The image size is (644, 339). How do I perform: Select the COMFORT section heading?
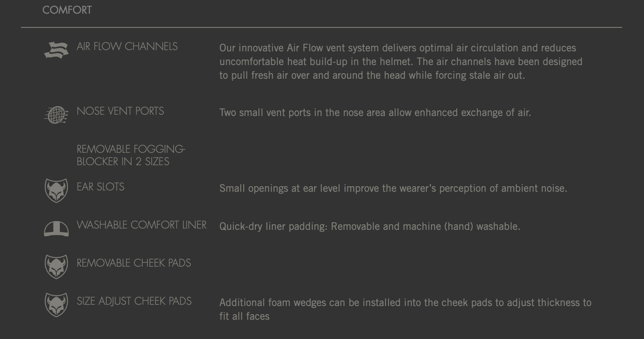click(x=67, y=10)
